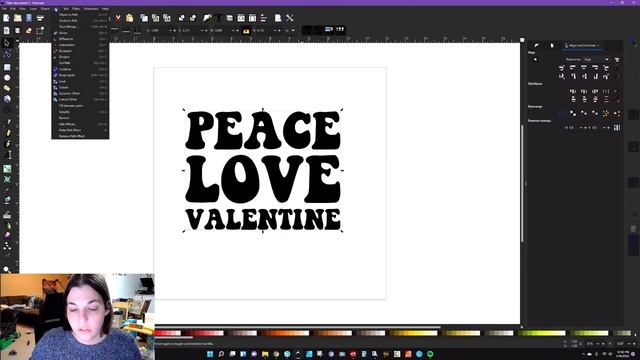Select the Zoom magnifier tool in toolbox
Image resolution: width=640 pixels, height=360 pixels.
[7, 269]
